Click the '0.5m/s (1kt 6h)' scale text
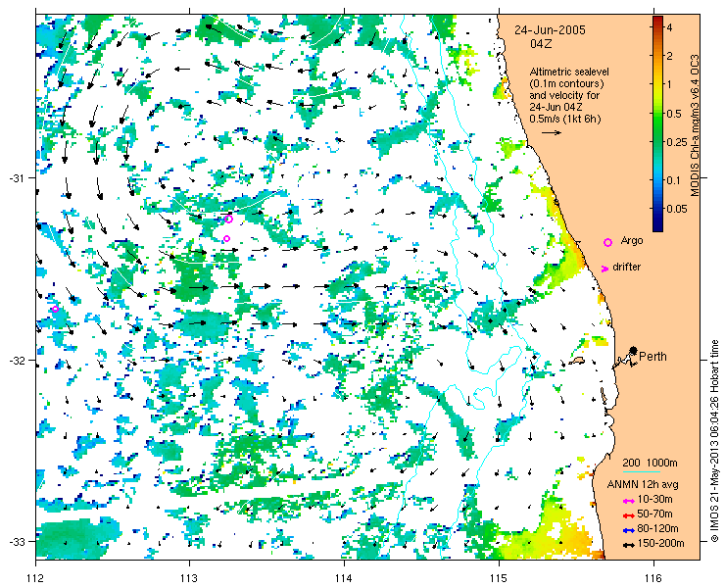 point(565,120)
